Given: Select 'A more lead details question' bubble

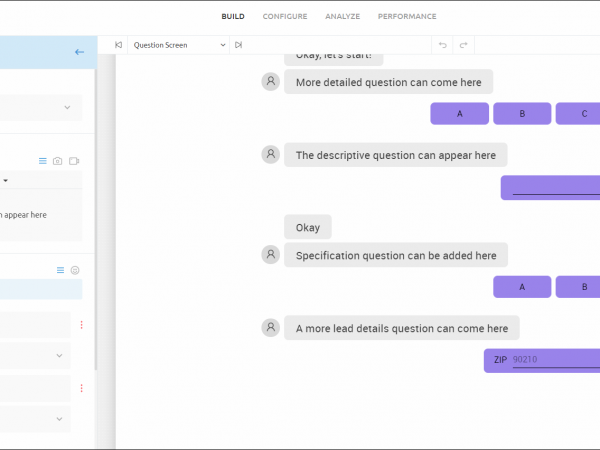Looking at the screenshot, I should tap(401, 328).
